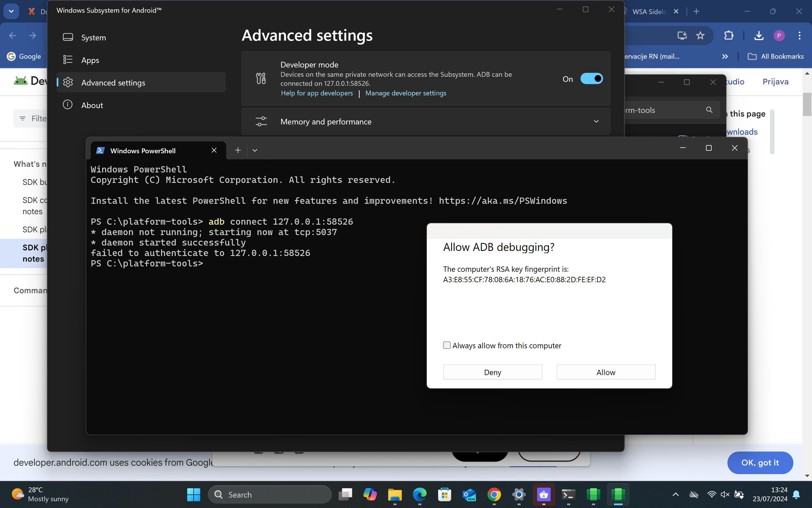
Task: Click the Developer mode tools icon
Action: [261, 78]
